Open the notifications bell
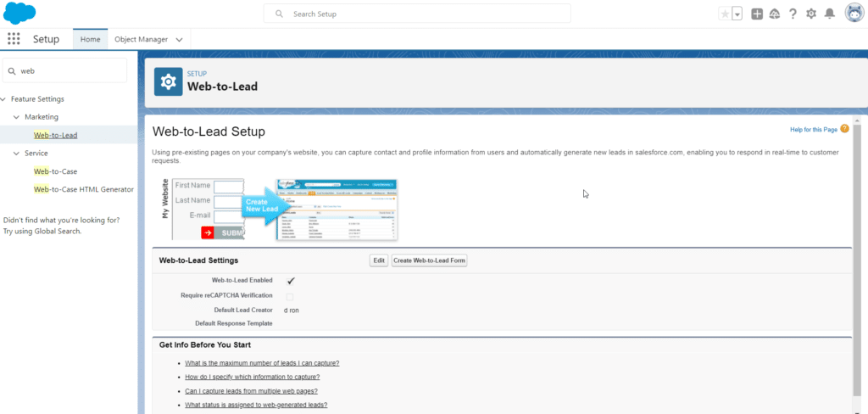Image resolution: width=868 pixels, height=414 pixels. click(830, 14)
